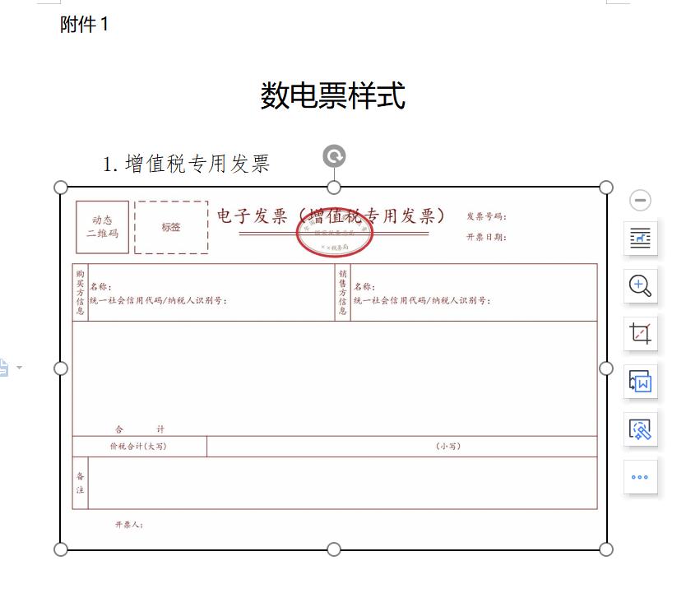This screenshot has width=700, height=593.
Task: Collapse the floating image toolbar with the minus button
Action: [x=640, y=200]
